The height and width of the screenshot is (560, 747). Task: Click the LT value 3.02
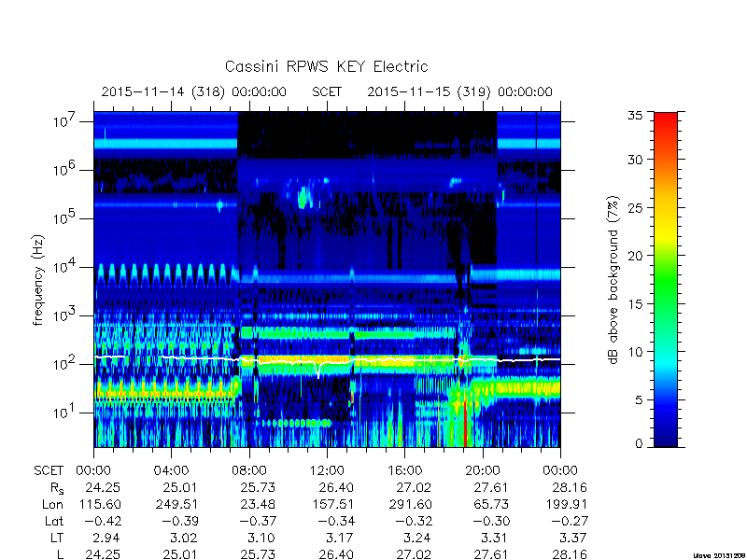click(x=184, y=538)
